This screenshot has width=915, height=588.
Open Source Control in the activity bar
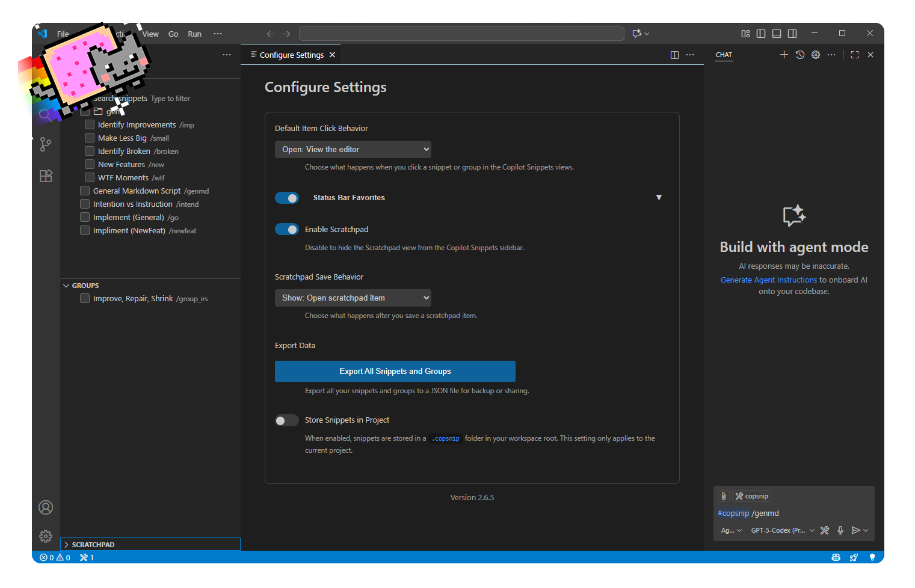(46, 144)
